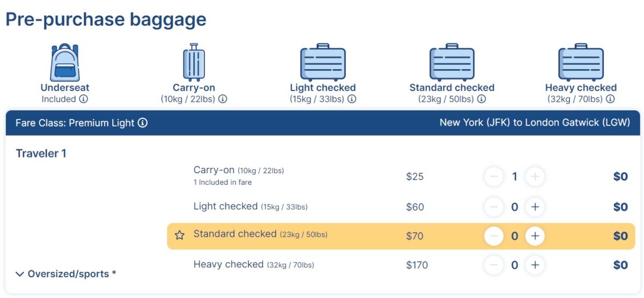Decrease Carry-on quantity with minus button
Image resolution: width=644 pixels, height=298 pixels.
(494, 176)
